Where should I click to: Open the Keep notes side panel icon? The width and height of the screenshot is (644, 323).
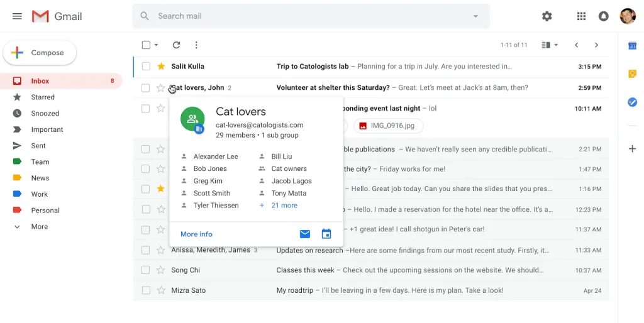(x=632, y=74)
